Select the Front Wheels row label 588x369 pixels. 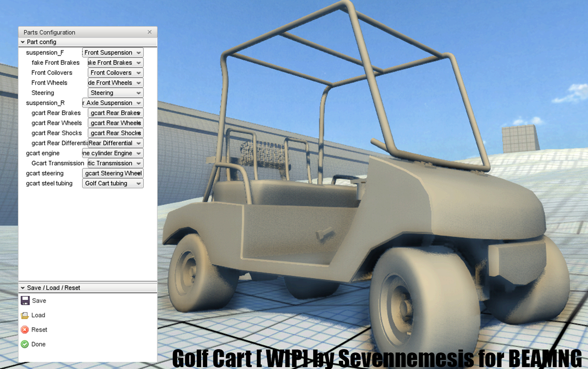pyautogui.click(x=49, y=83)
